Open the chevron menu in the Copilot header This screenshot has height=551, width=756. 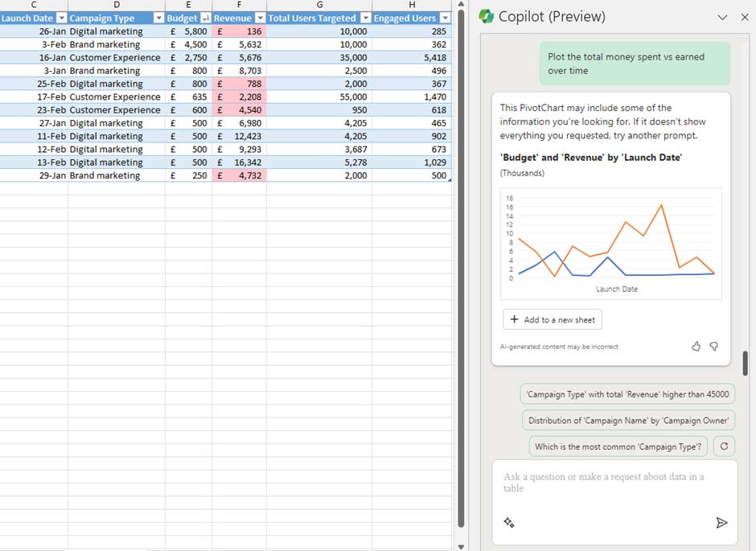[x=721, y=17]
